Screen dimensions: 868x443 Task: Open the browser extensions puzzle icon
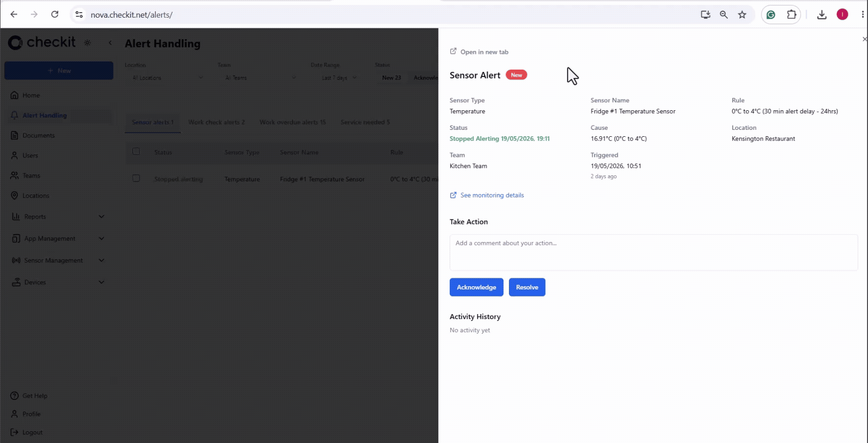coord(792,15)
